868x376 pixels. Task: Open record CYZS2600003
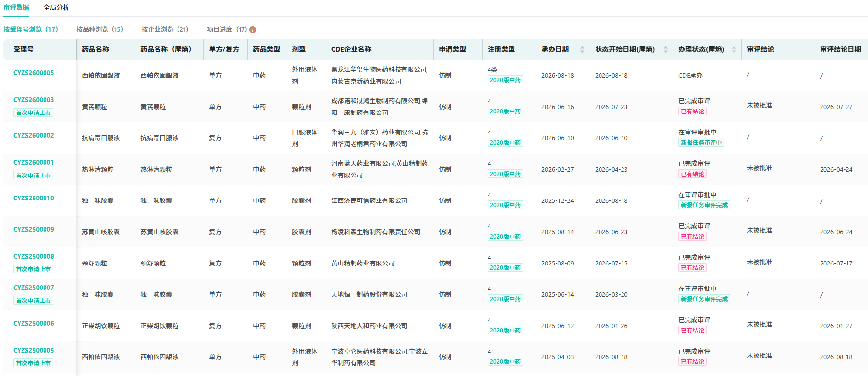[34, 100]
